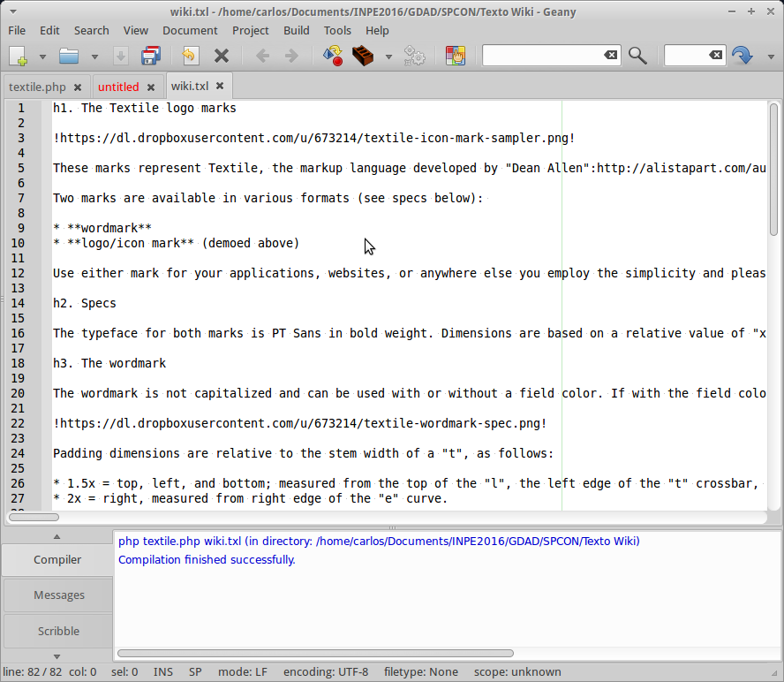Click the editor vertical scrollbar thumb

pos(773,169)
